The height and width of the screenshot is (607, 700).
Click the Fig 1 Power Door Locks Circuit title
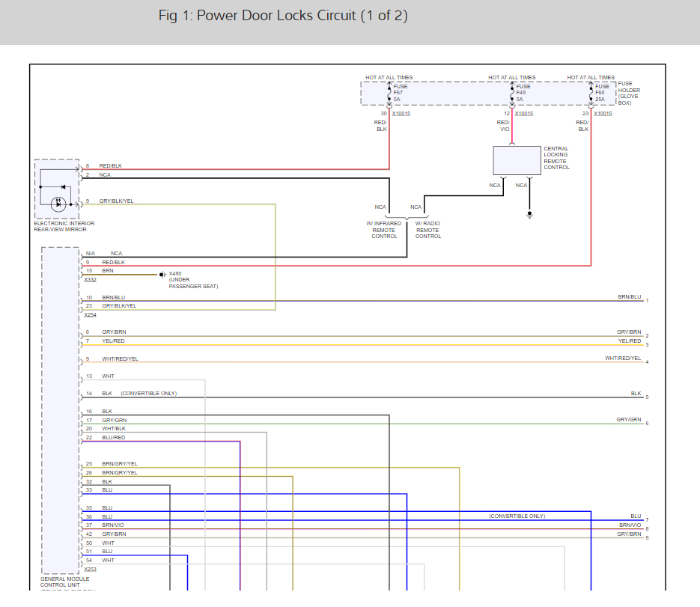pos(283,16)
